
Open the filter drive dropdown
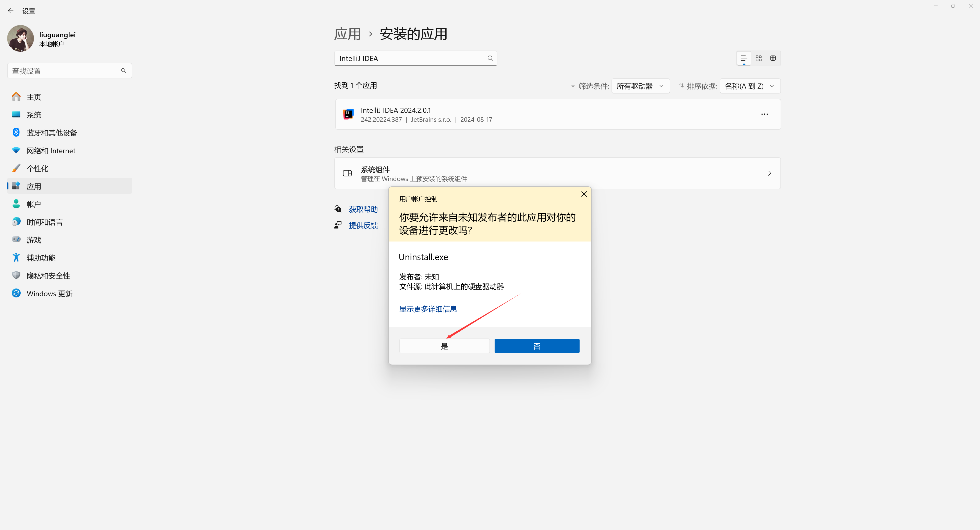click(640, 86)
